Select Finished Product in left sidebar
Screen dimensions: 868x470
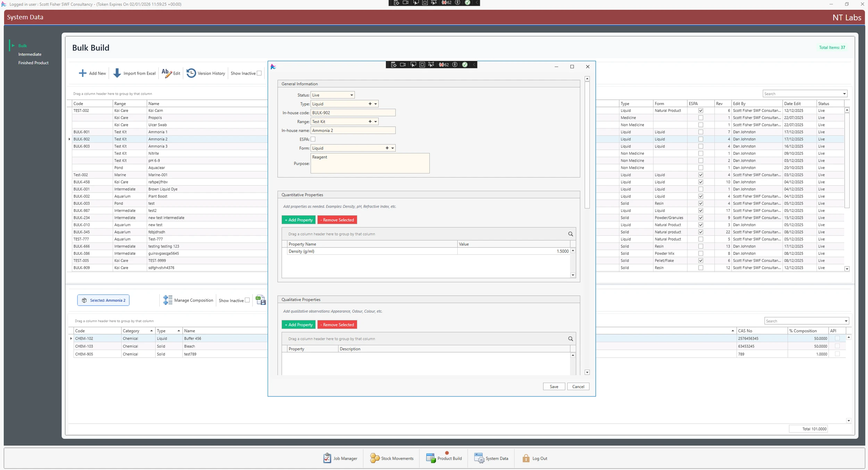pos(33,63)
